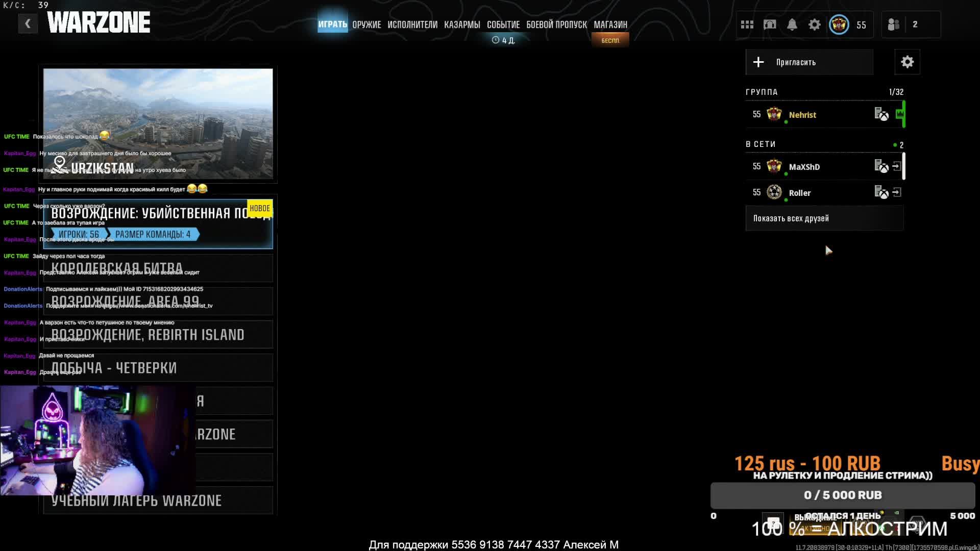
Task: Select the URZIKSTAN map thumbnail
Action: tap(158, 123)
